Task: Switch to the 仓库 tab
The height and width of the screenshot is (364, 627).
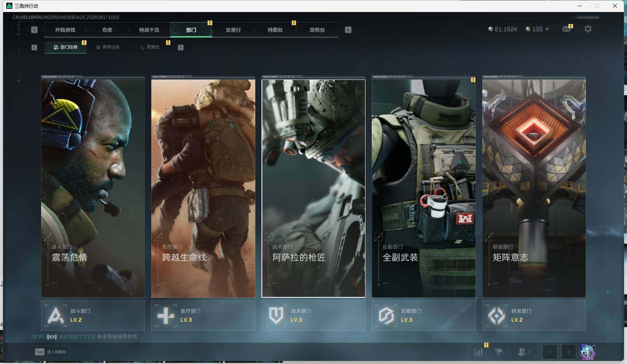Action: coord(107,30)
